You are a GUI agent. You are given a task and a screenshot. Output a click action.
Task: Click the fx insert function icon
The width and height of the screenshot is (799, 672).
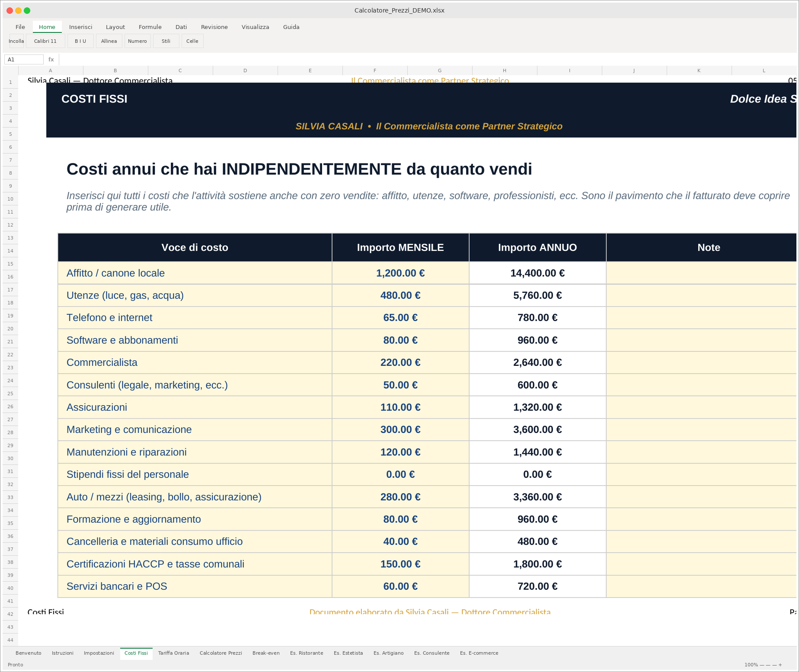tap(51, 59)
